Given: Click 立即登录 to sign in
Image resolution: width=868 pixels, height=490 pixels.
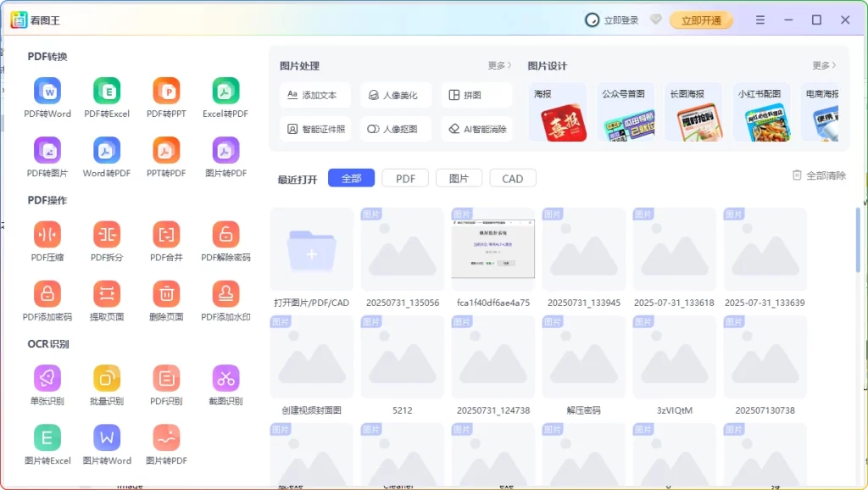Looking at the screenshot, I should (x=612, y=20).
